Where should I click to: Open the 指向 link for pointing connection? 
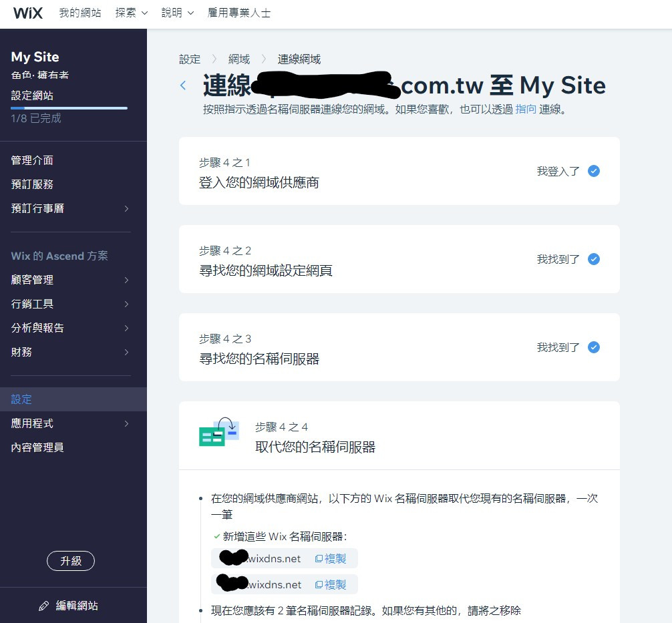(526, 110)
